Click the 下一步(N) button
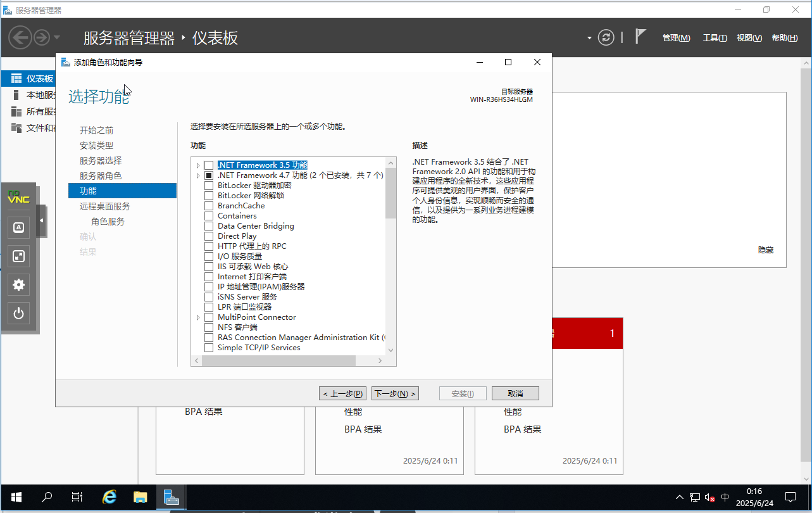Viewport: 812px width, 513px height. 395,393
